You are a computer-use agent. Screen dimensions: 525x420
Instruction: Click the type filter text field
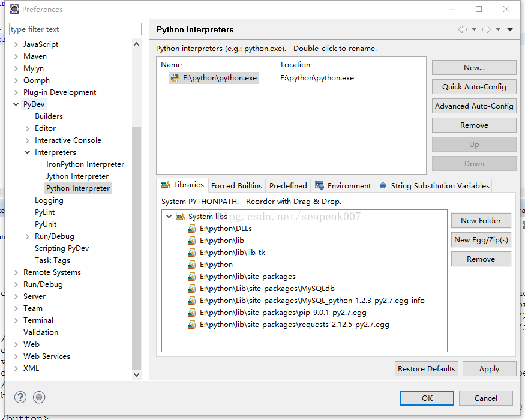[x=76, y=29]
